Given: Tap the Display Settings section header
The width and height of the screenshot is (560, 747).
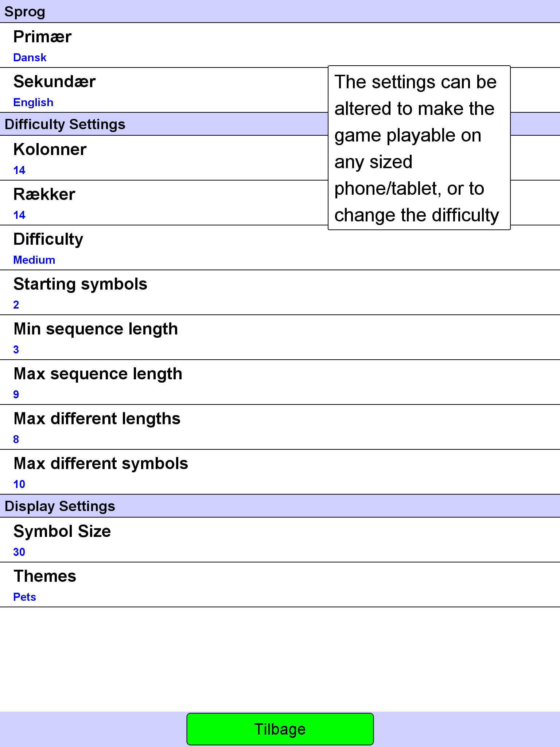Looking at the screenshot, I should coord(280,506).
